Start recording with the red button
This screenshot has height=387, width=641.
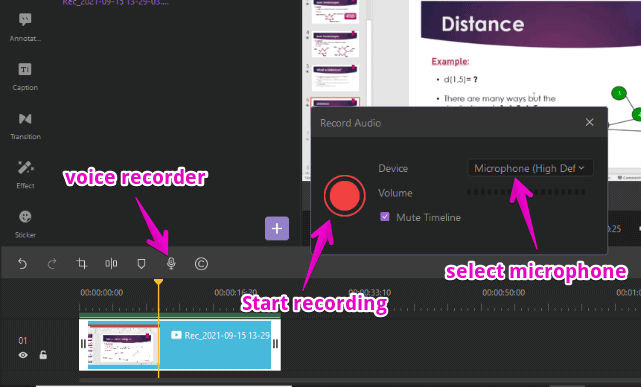click(x=344, y=196)
